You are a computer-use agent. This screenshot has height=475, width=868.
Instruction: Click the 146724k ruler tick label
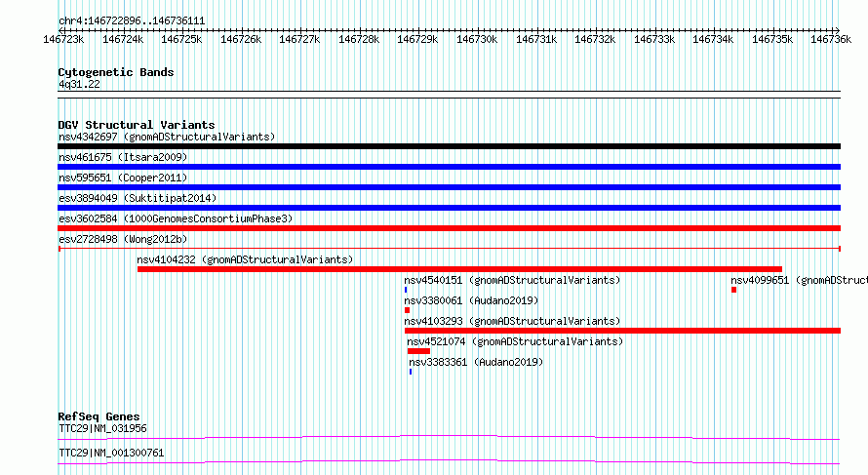123,39
